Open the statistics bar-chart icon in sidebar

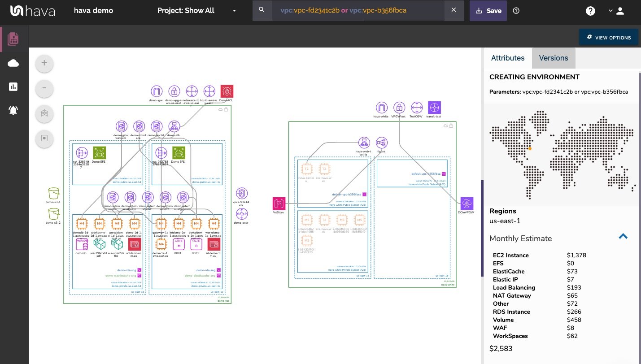click(13, 87)
